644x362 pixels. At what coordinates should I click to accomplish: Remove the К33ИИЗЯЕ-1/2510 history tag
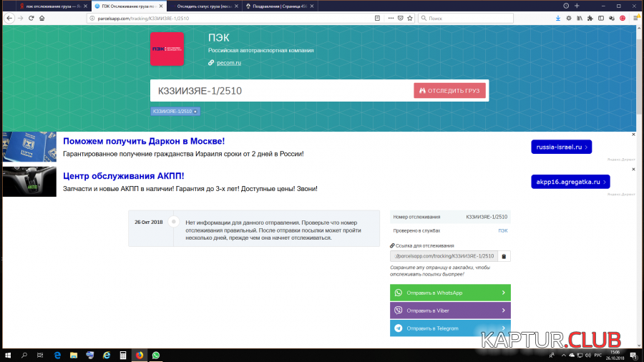point(195,111)
